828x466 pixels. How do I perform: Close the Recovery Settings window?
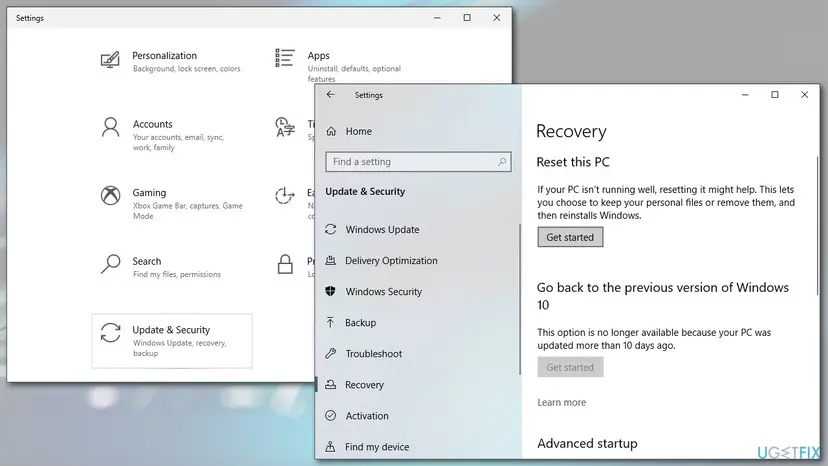coord(804,95)
